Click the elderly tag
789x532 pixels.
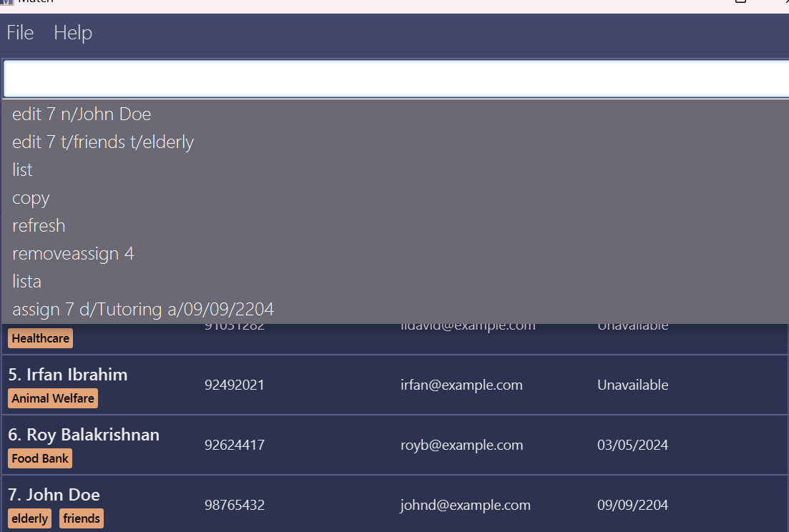[30, 518]
